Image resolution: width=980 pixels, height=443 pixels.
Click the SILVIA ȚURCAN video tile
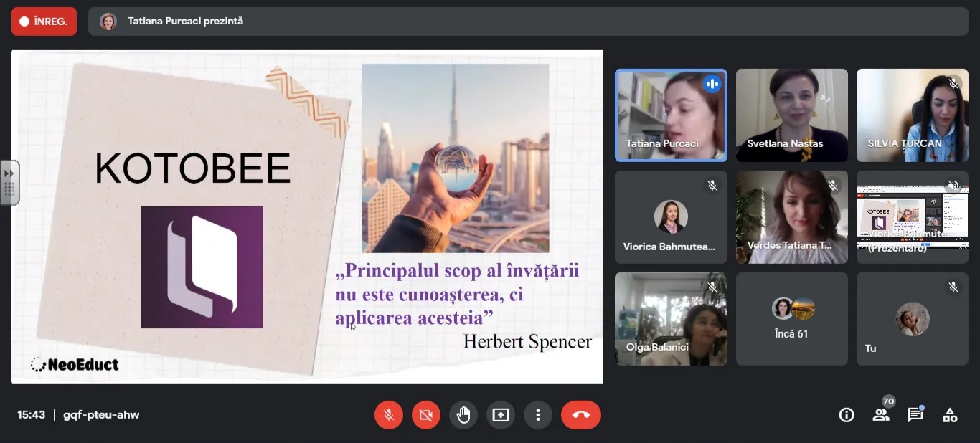[x=912, y=115]
